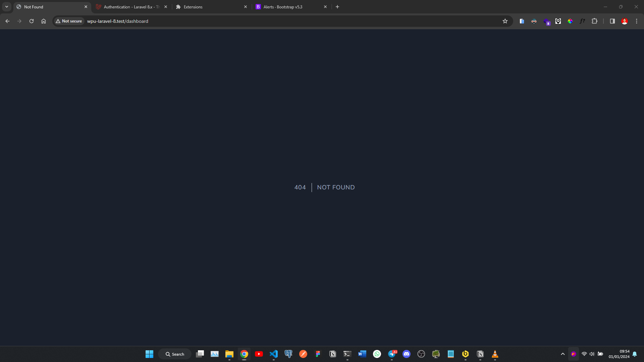The width and height of the screenshot is (644, 362).
Task: Switch to the Alerts Bootstrap v5.3 tab
Action: point(285,7)
